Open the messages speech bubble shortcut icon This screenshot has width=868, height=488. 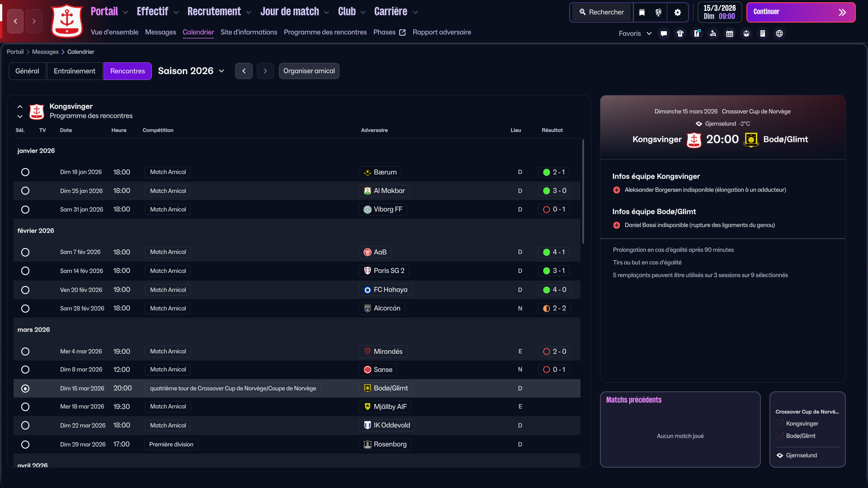click(664, 33)
